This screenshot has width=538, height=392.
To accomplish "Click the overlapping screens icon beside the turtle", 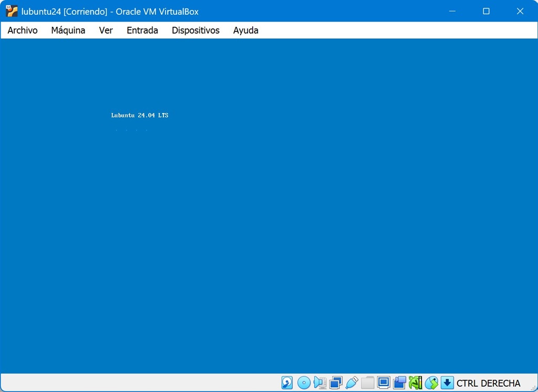I will [399, 383].
